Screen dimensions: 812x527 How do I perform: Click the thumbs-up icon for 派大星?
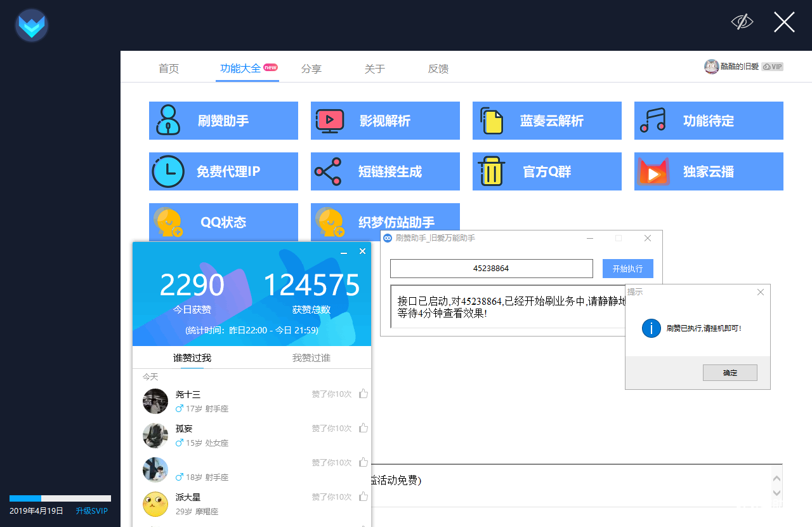[363, 497]
